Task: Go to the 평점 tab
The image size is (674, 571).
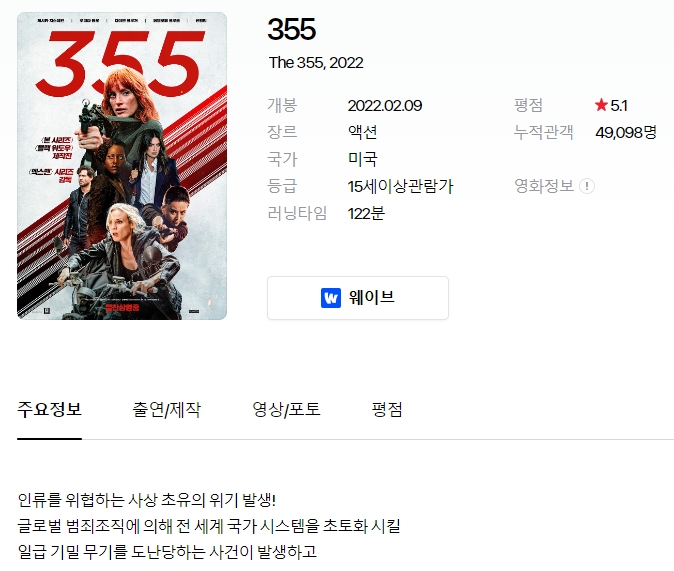Action: (387, 409)
